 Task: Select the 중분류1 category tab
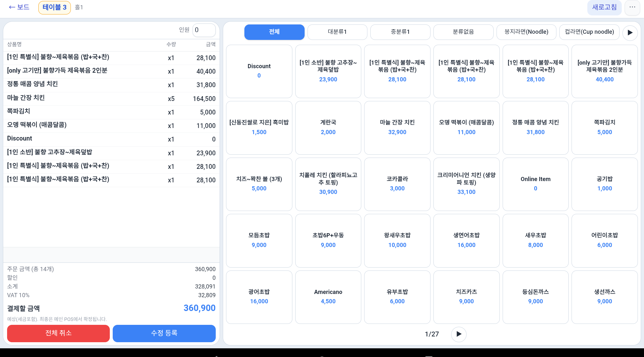[400, 32]
